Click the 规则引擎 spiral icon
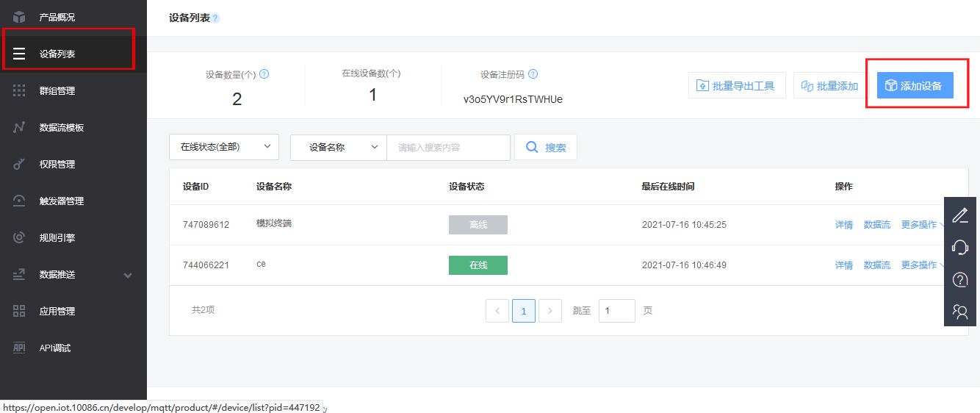 19,237
